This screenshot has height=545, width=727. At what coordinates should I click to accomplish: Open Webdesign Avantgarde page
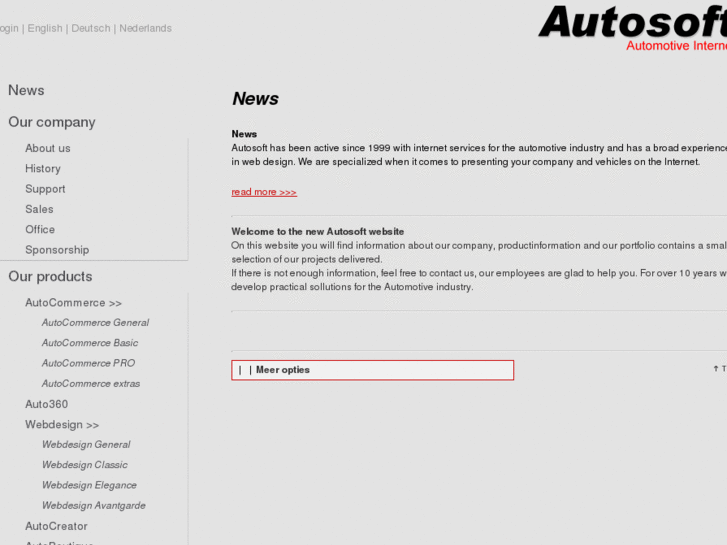click(x=94, y=506)
